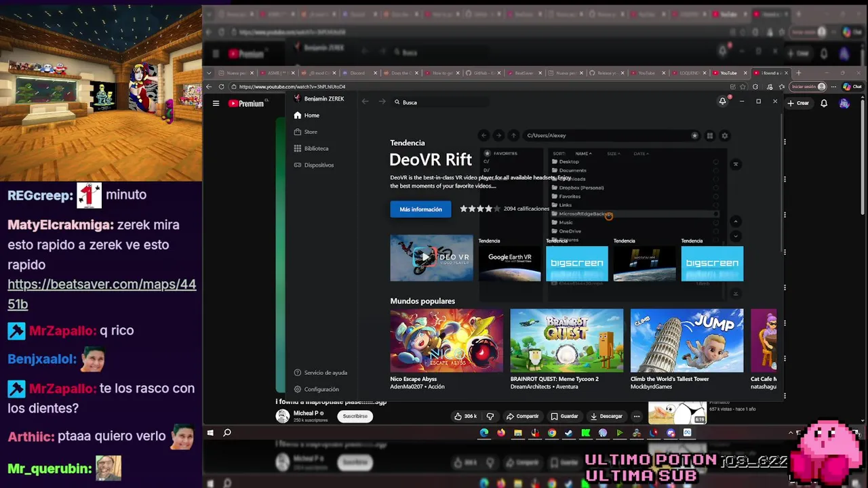
Task: Dislike the YouTube video
Action: [490, 416]
